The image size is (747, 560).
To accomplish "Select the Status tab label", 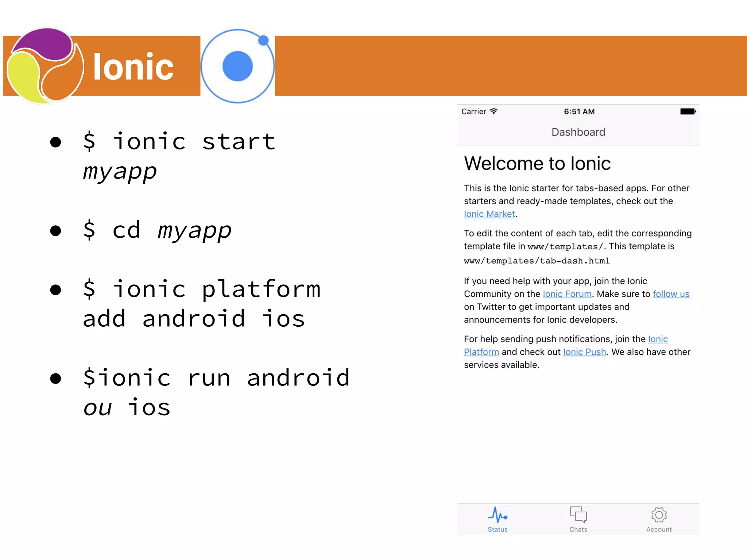I will click(498, 529).
